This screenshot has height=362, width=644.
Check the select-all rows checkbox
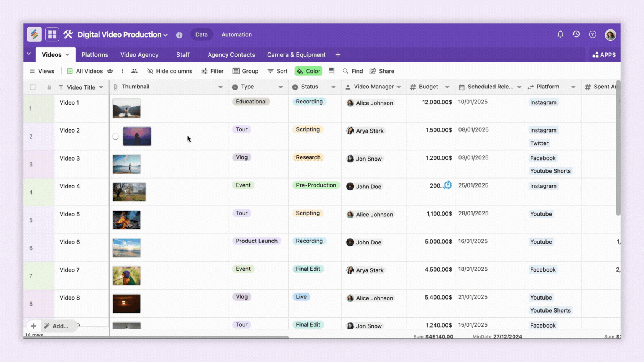(33, 87)
